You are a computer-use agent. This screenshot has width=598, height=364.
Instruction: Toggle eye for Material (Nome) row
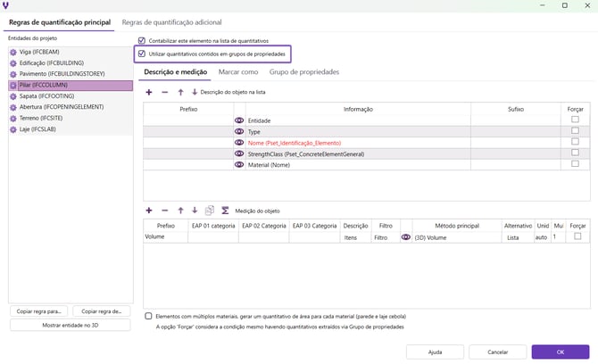coord(239,165)
